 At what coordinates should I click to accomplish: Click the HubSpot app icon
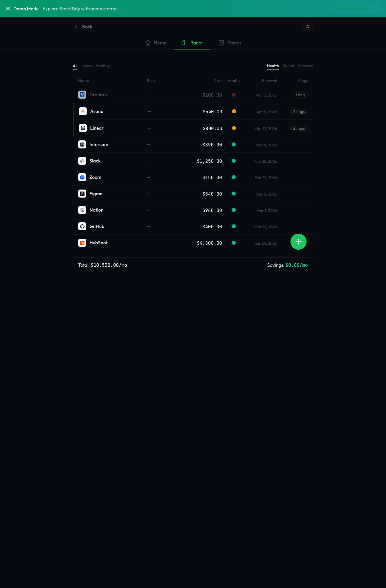point(82,243)
